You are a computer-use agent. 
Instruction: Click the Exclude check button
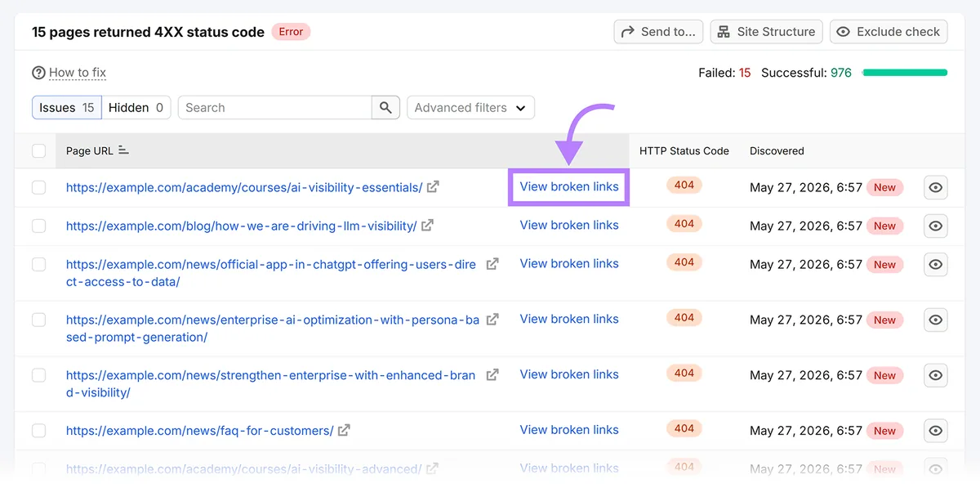[x=889, y=32]
